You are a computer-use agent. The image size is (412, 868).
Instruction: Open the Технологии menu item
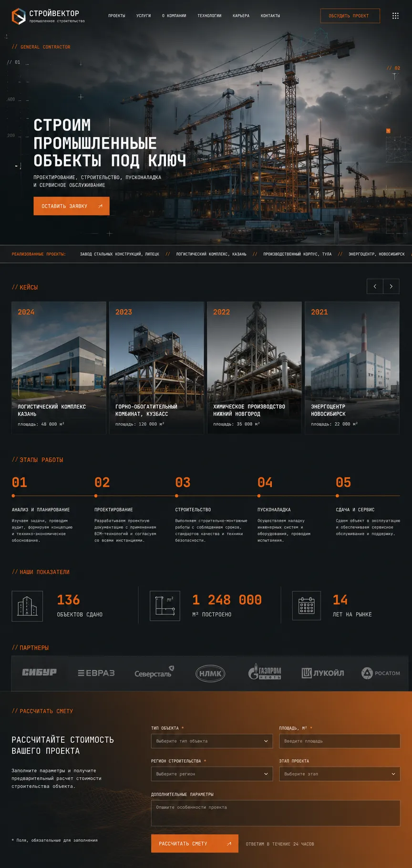pos(209,16)
